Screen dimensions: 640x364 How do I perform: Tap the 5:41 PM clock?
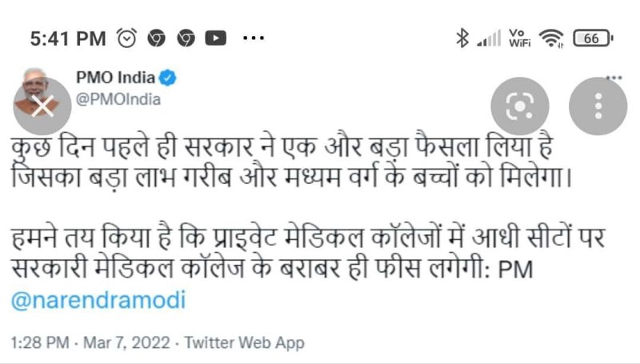click(x=67, y=38)
